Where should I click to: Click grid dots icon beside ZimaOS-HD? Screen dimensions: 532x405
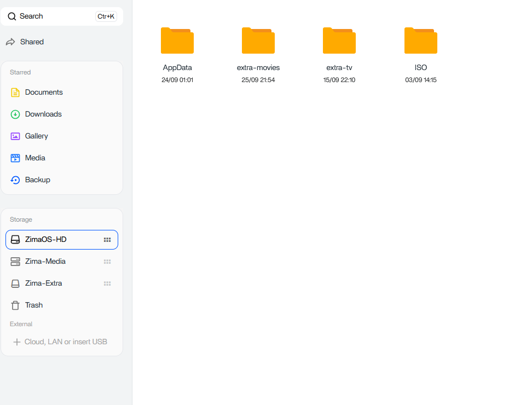coord(107,240)
